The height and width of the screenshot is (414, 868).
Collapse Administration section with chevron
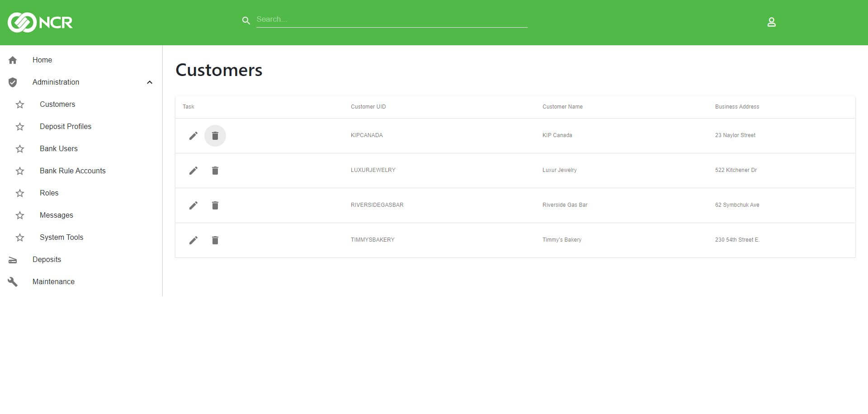tap(150, 82)
